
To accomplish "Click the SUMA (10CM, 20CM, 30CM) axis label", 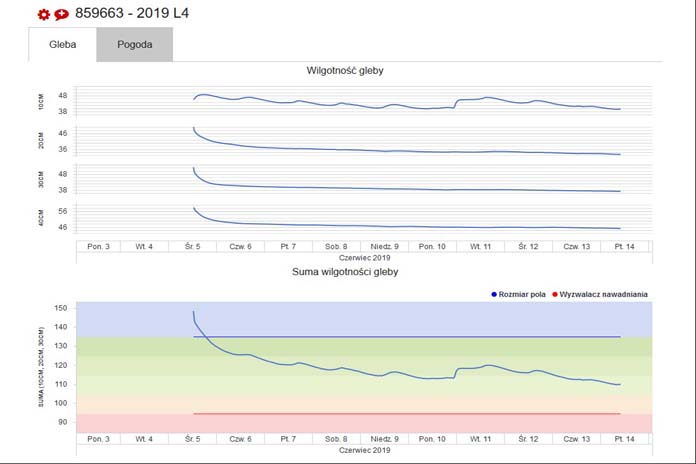I will pos(41,367).
